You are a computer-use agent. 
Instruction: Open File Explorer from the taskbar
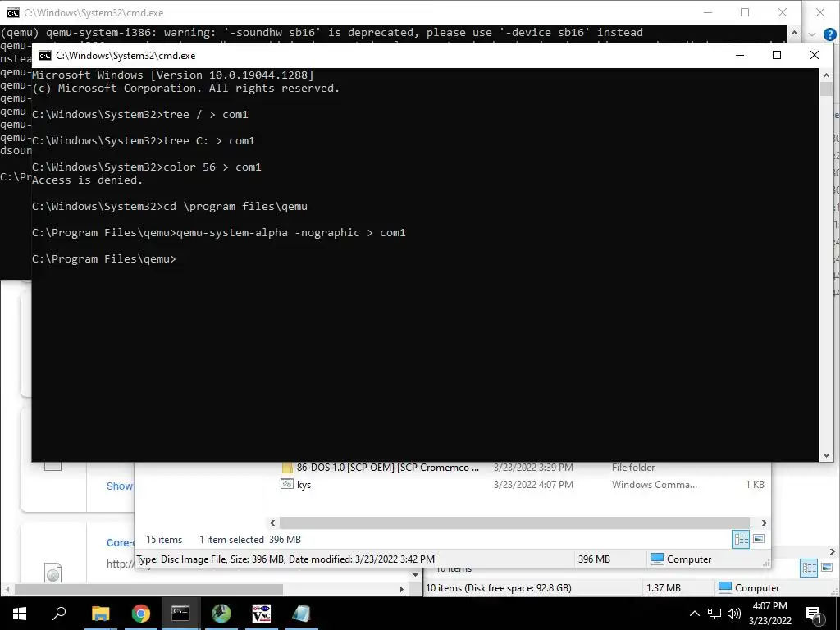coord(100,614)
